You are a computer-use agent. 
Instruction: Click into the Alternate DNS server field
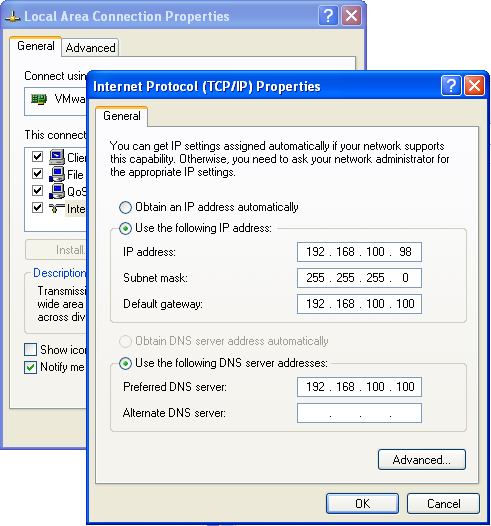click(x=359, y=413)
